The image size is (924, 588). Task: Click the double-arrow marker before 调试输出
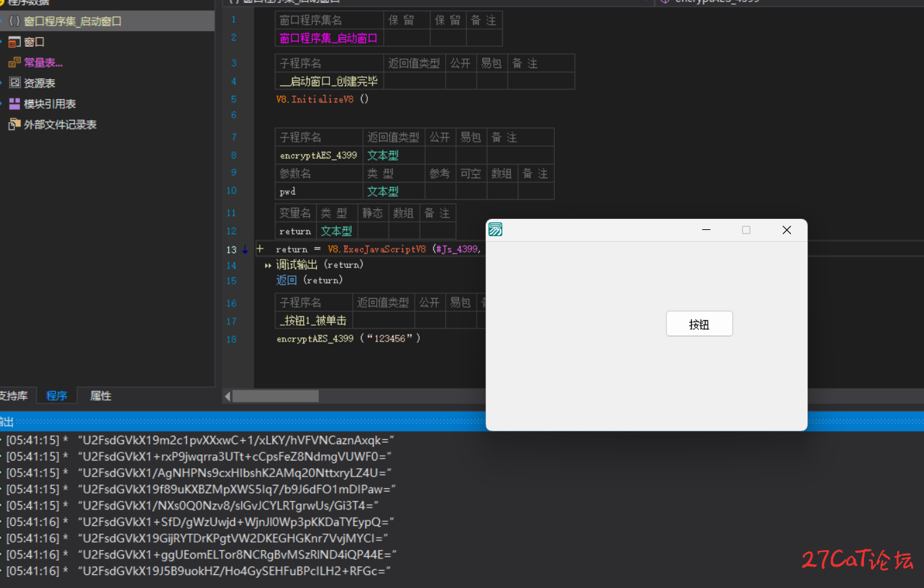point(268,265)
